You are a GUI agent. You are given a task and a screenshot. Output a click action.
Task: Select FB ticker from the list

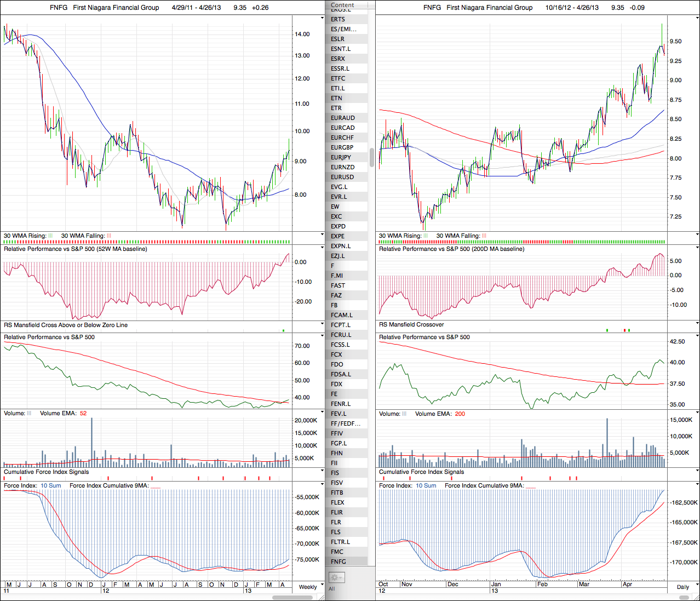tap(334, 305)
